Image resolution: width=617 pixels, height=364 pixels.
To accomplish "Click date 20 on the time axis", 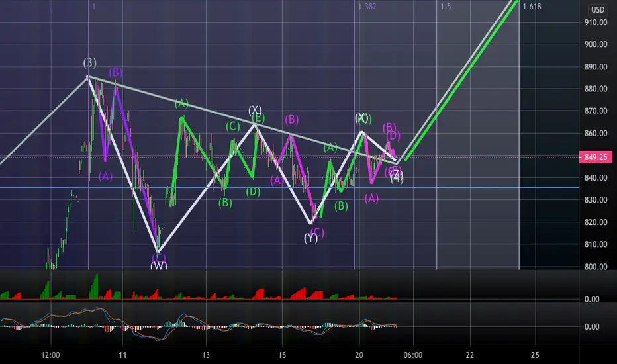I will click(359, 355).
